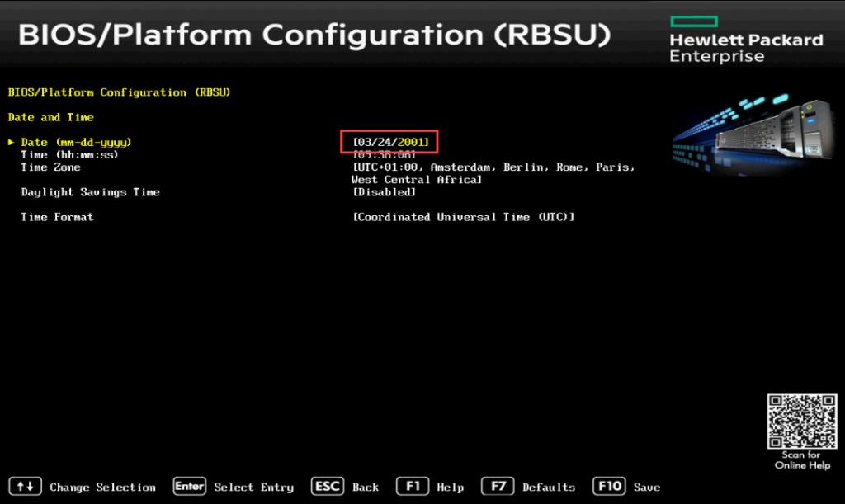This screenshot has height=504, width=845.
Task: Click the F10 key icon
Action: click(x=610, y=487)
